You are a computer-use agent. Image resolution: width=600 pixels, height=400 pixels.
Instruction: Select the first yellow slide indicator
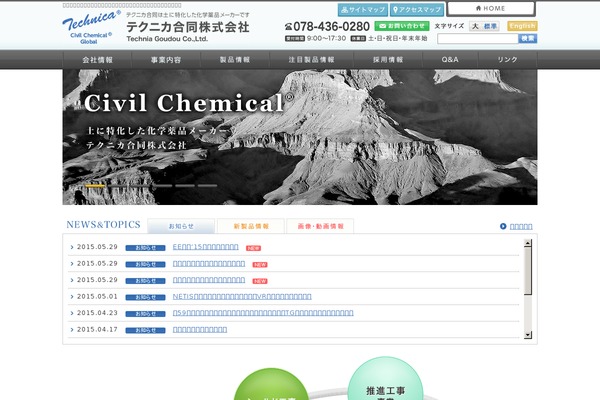(x=95, y=186)
